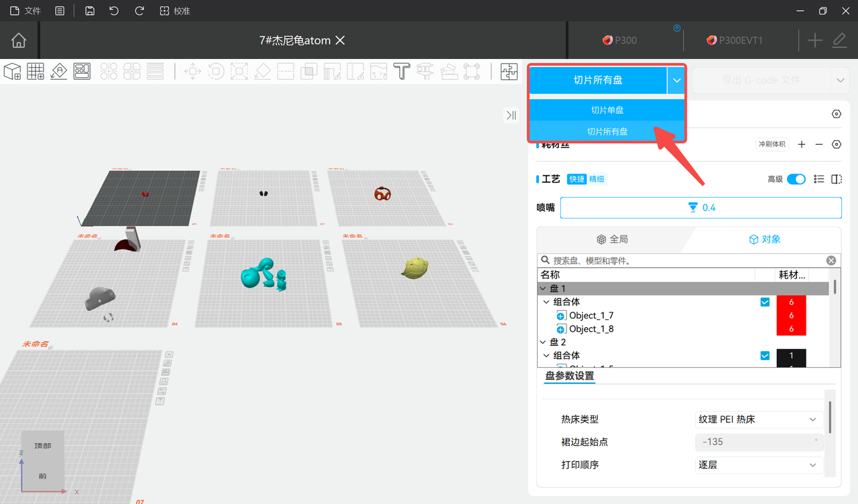This screenshot has height=504, width=858.
Task: Click the 冲刷体积 flushing volumes button
Action: 772,144
